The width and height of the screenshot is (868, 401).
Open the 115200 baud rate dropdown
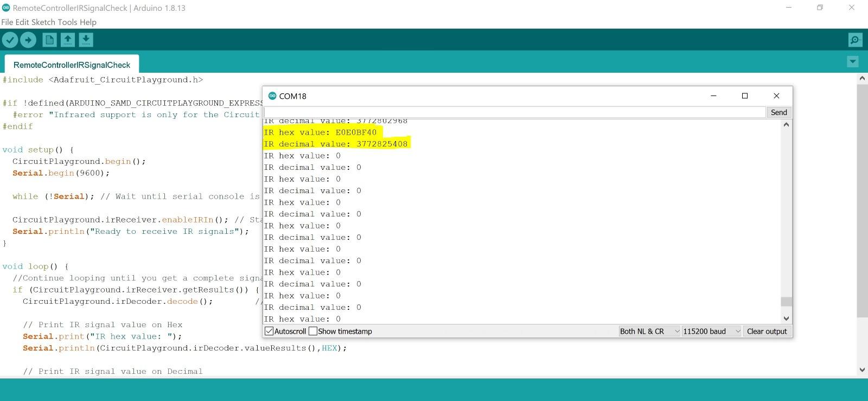712,331
